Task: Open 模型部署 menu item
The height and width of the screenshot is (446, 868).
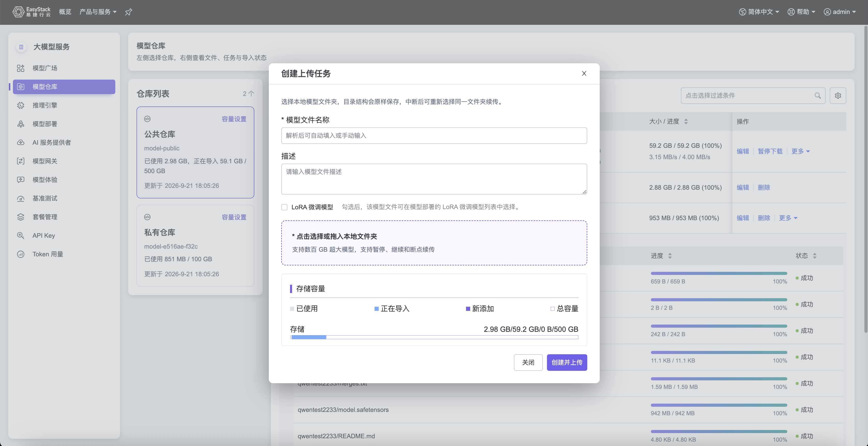Action: click(x=64, y=124)
